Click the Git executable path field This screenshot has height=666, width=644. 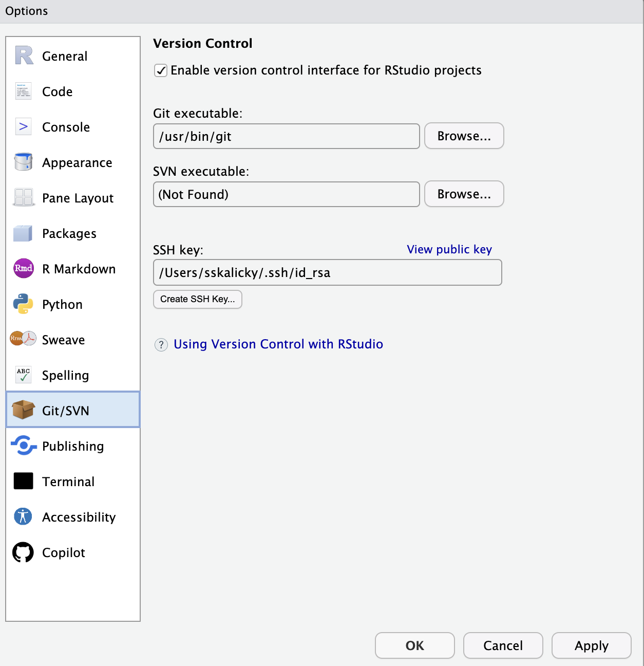coord(287,136)
